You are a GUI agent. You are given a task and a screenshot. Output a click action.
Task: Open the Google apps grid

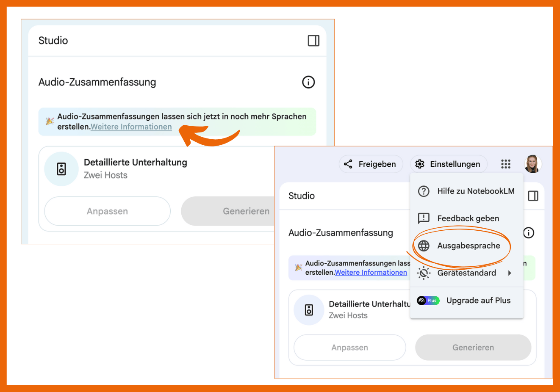[506, 164]
